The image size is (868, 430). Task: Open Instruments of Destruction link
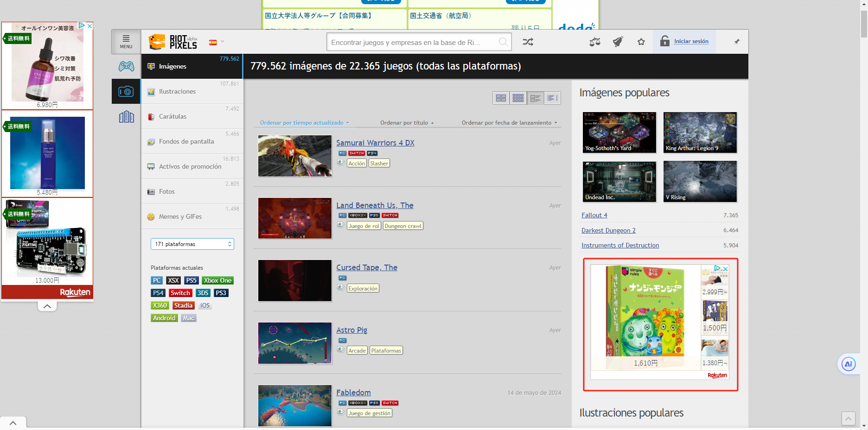coord(620,245)
